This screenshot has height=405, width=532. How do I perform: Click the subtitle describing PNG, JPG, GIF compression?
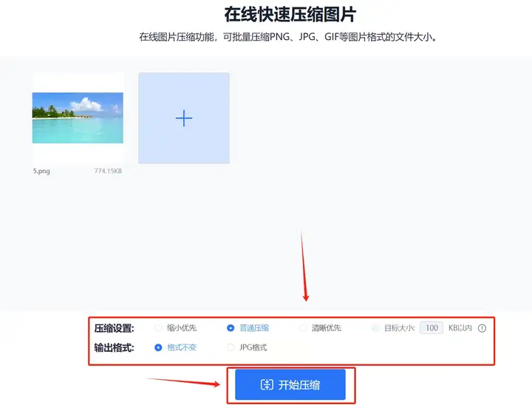[288, 37]
